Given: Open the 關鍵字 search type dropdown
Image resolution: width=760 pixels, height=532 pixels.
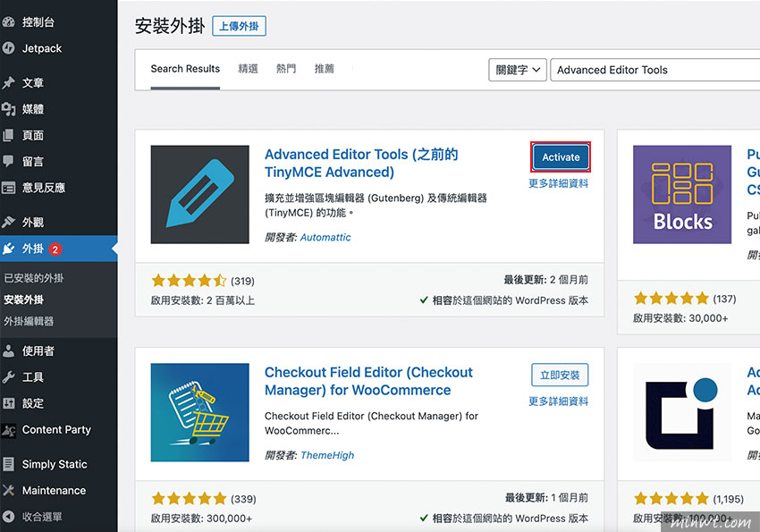Looking at the screenshot, I should click(x=518, y=70).
